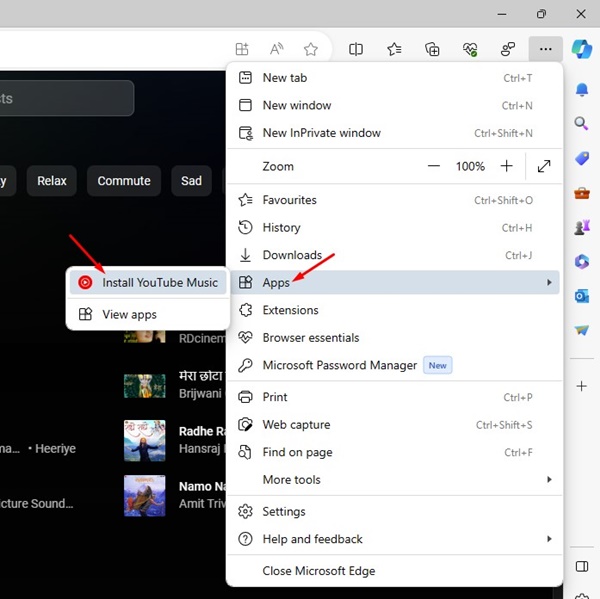
Task: Click the full screen zoom arrow icon
Action: coord(544,166)
